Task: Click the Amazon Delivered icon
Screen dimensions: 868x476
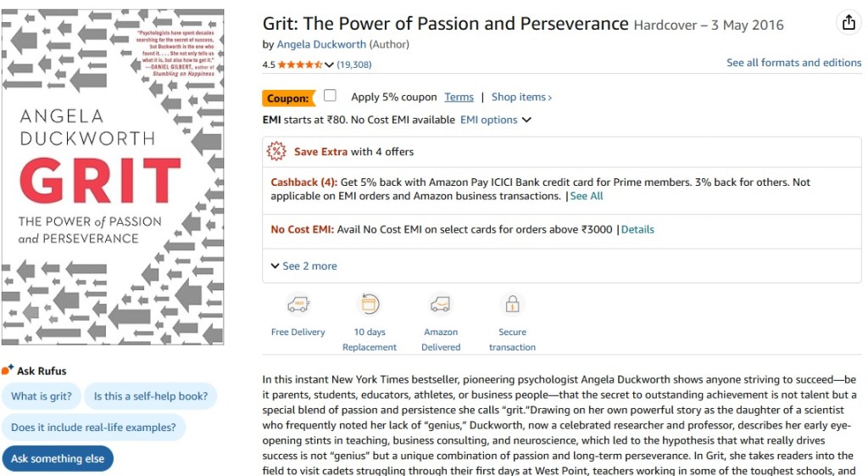Action: click(441, 305)
